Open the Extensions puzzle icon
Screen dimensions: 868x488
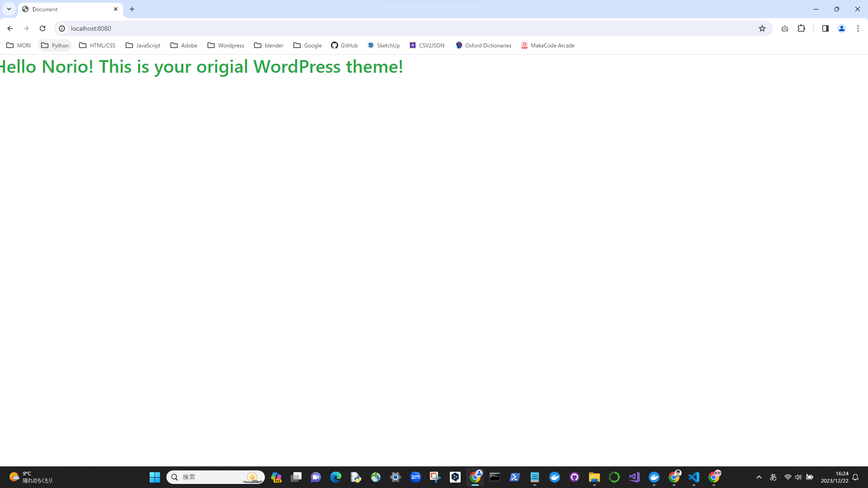click(x=801, y=28)
